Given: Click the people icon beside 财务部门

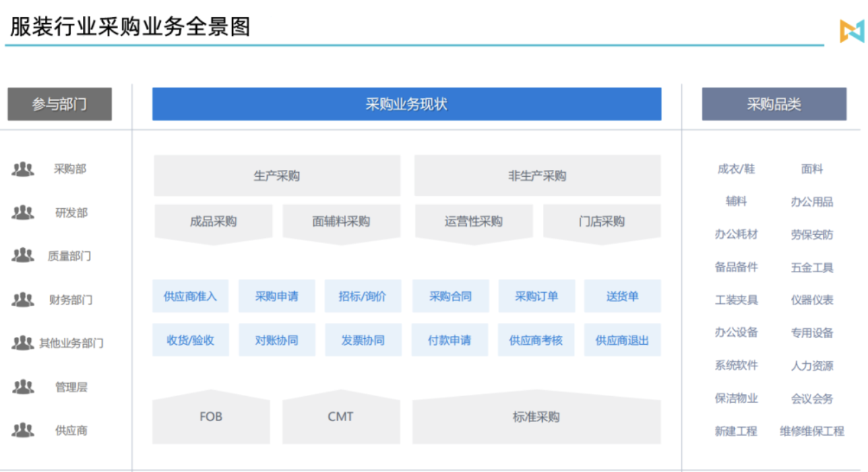Looking at the screenshot, I should point(22,300).
